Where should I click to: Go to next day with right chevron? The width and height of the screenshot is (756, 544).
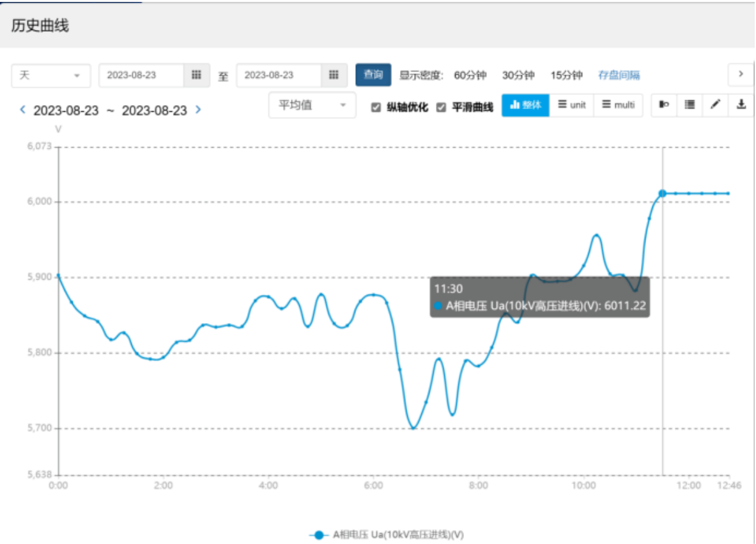point(198,110)
